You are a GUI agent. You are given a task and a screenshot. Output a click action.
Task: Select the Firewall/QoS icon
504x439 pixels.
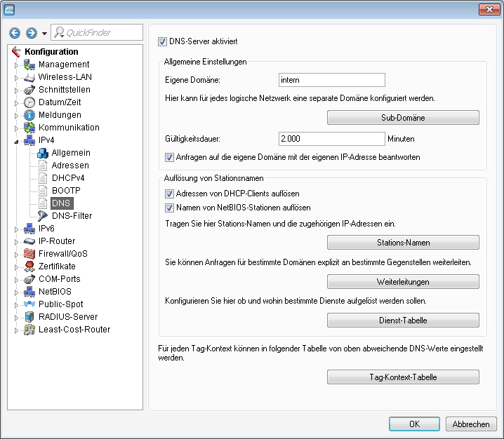pyautogui.click(x=29, y=254)
